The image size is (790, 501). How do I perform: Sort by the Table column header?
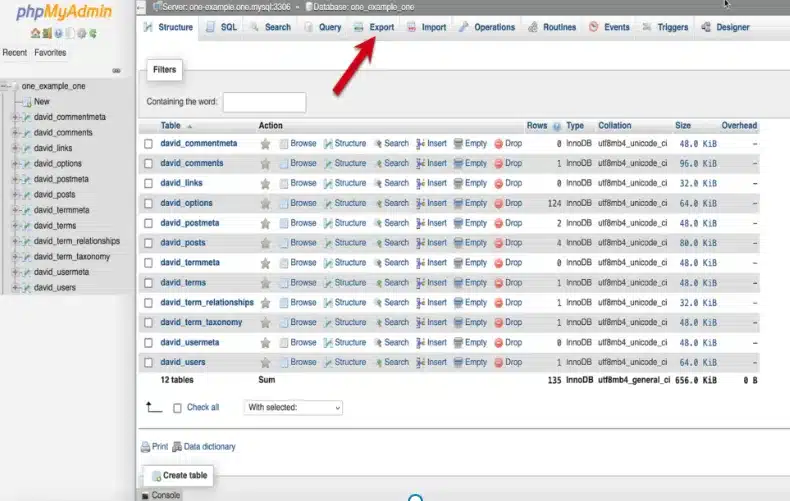point(170,126)
